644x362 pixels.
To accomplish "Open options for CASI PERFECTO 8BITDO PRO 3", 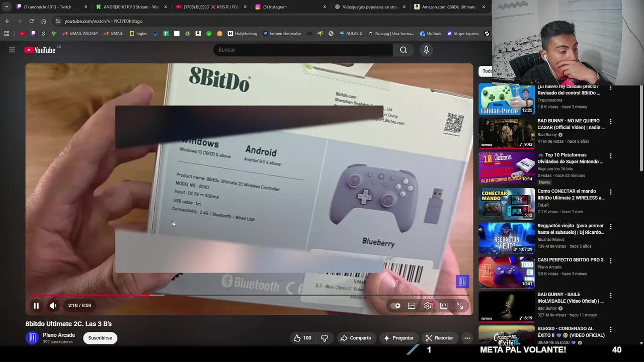I will pos(611,260).
